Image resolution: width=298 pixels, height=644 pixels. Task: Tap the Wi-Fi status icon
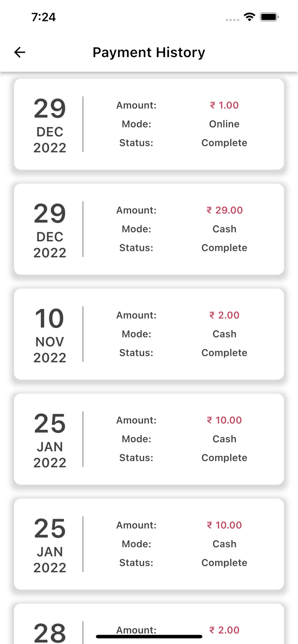click(249, 17)
